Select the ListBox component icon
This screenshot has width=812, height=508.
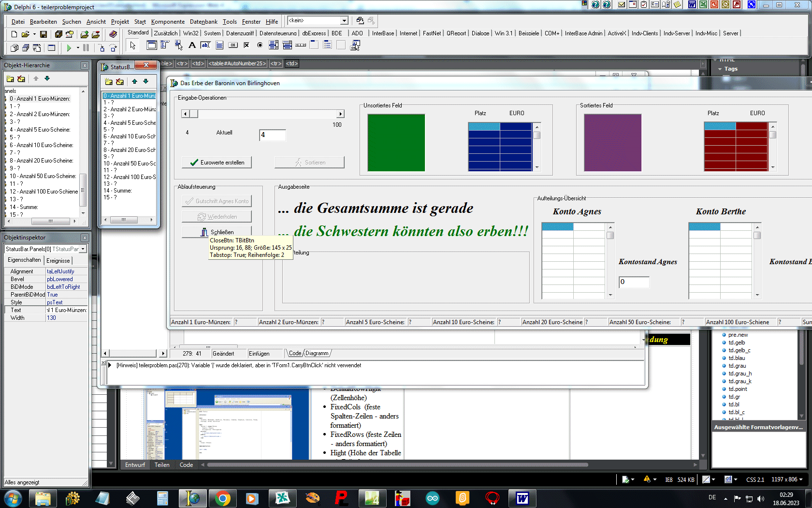[x=274, y=45]
